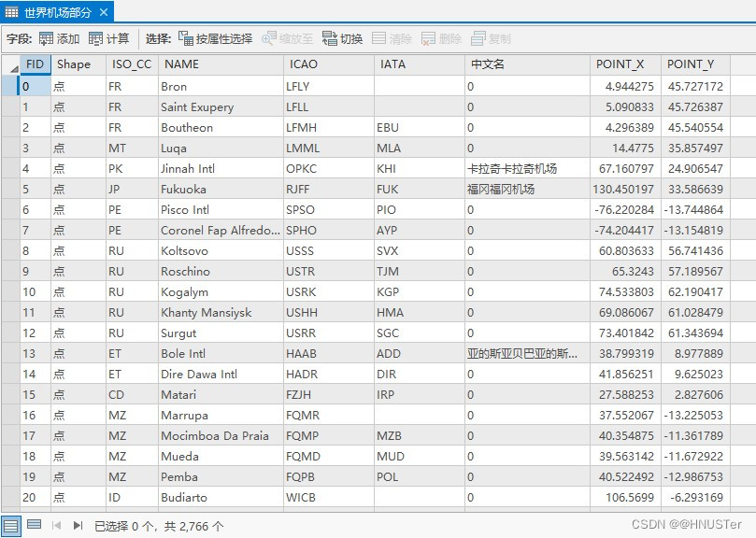Select the 世界机场部分 tab
The height and width of the screenshot is (538, 756).
[x=57, y=12]
